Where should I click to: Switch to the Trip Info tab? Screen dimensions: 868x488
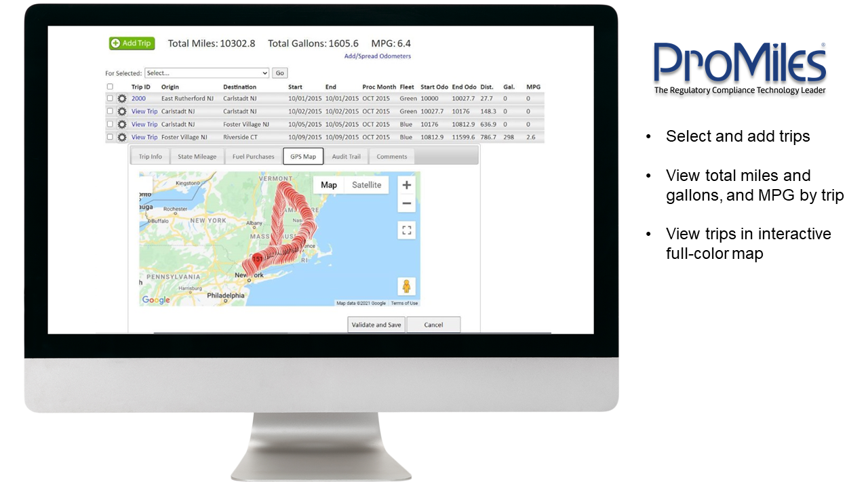151,157
